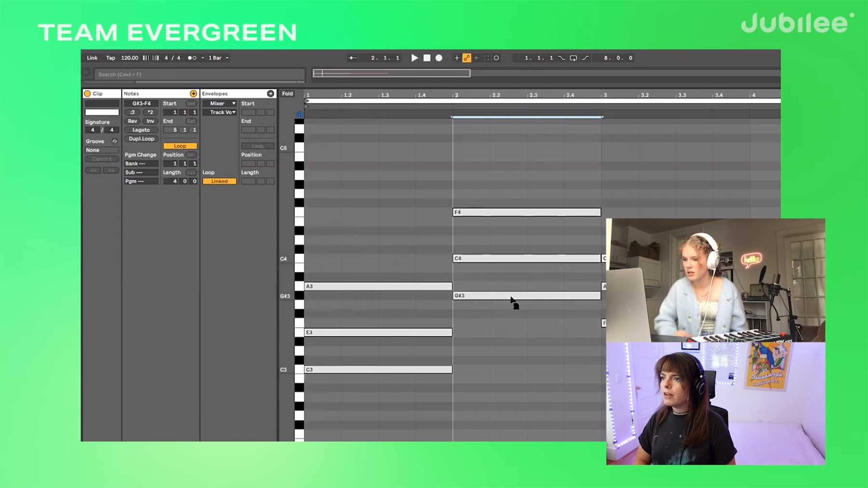
Task: Open the Track Volume control dropdown
Action: pyautogui.click(x=219, y=112)
